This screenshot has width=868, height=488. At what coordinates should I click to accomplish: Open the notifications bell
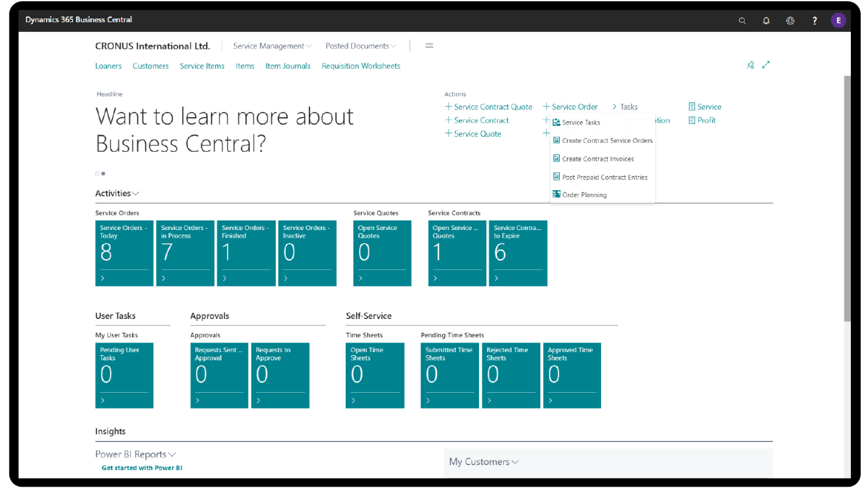pyautogui.click(x=766, y=20)
